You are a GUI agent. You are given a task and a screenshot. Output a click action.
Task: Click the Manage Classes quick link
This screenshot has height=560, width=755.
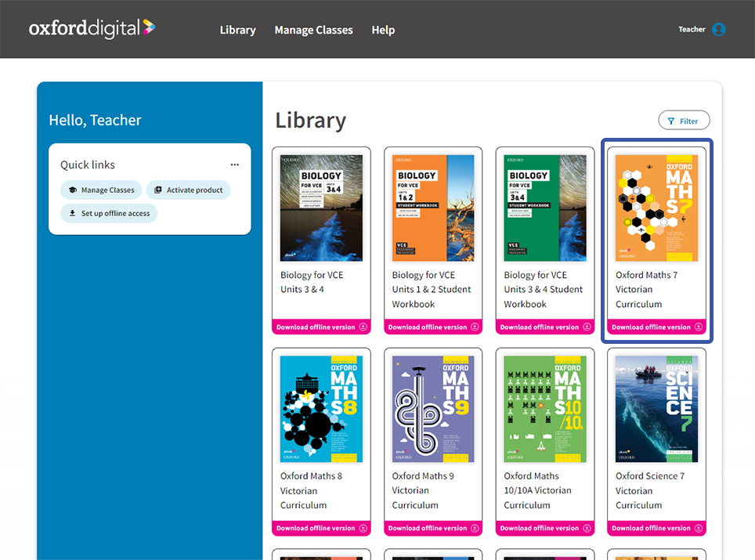pyautogui.click(x=101, y=190)
